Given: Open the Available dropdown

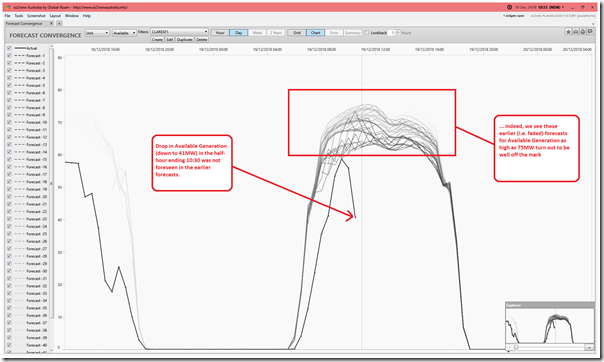Looking at the screenshot, I should [x=124, y=33].
